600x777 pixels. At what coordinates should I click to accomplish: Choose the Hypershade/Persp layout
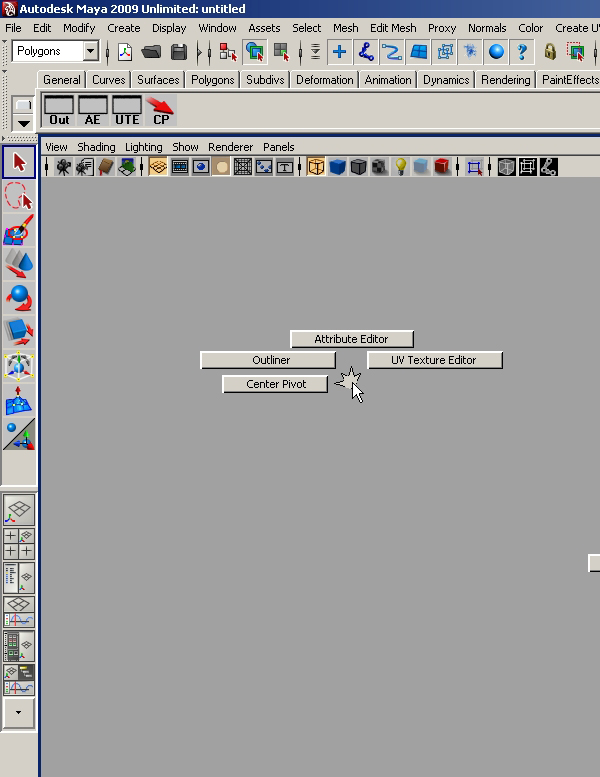pyautogui.click(x=19, y=646)
